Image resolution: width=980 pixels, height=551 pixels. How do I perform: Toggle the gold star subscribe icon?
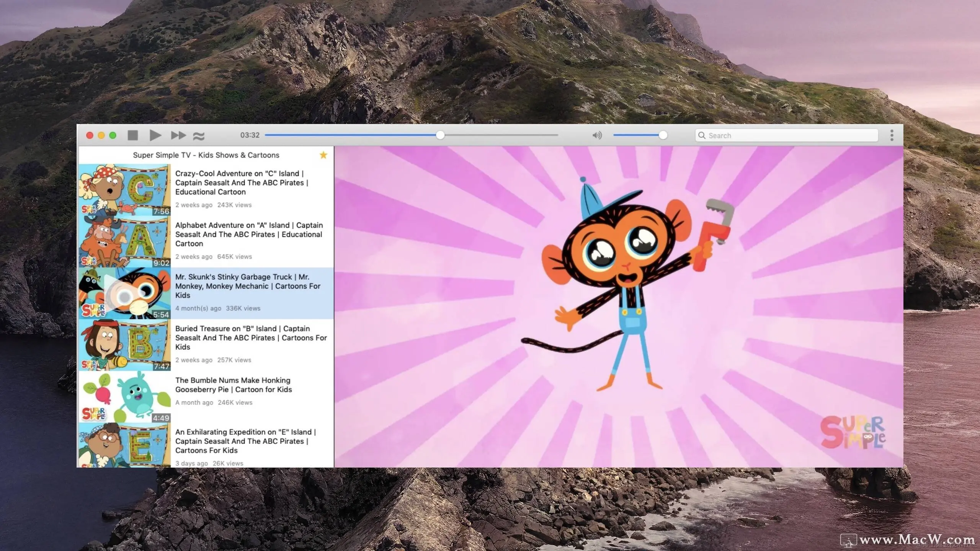click(323, 155)
